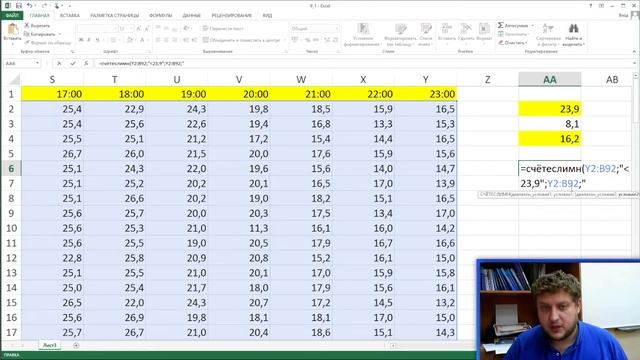Decrease the font size

coord(147,29)
